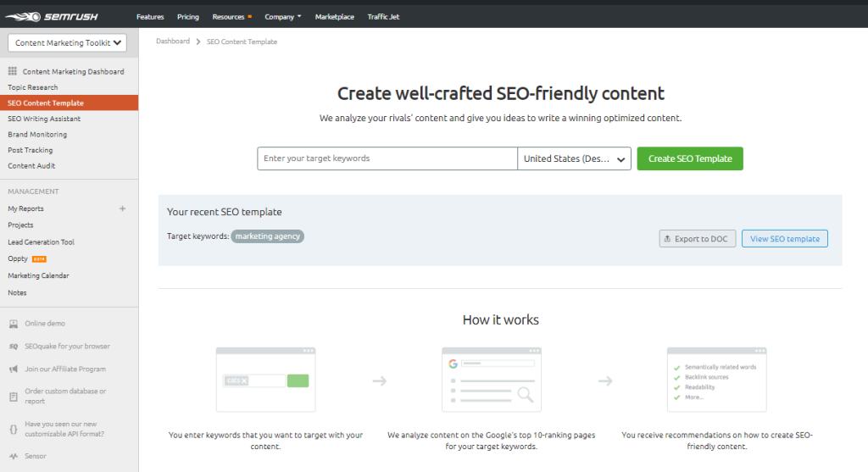Open Notes
The image size is (868, 472).
pos(17,292)
